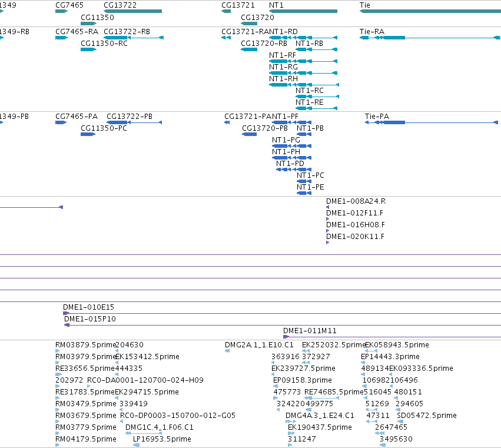
Task: Click EST LP16953.5prime
Action: pyautogui.click(x=162, y=439)
